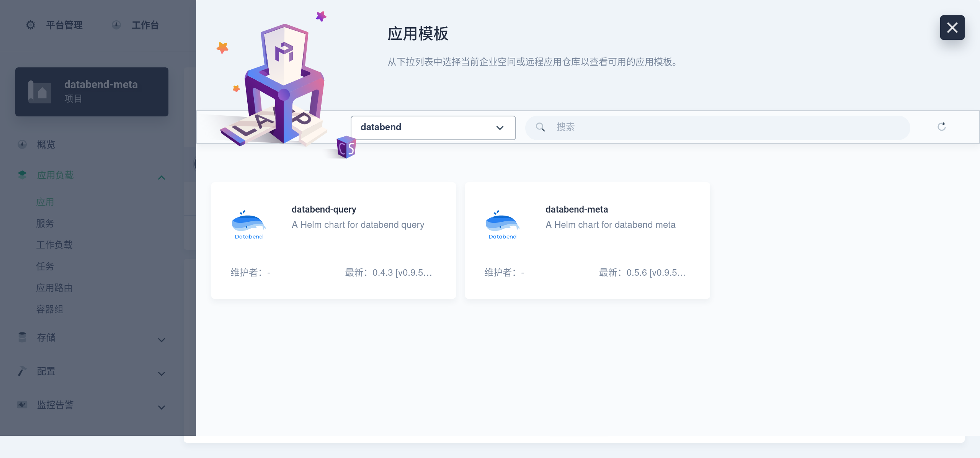Click the workbench dashboard icon
Image resolution: width=980 pixels, height=458 pixels.
click(116, 25)
